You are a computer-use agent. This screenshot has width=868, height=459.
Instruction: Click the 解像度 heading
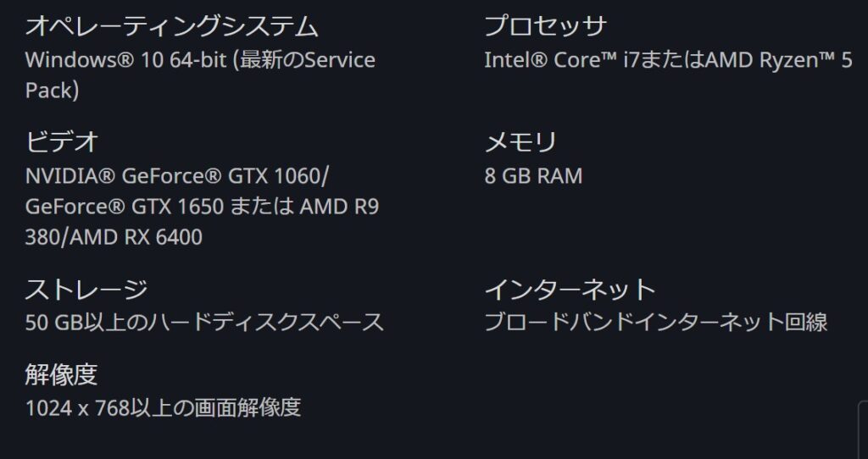pos(61,374)
